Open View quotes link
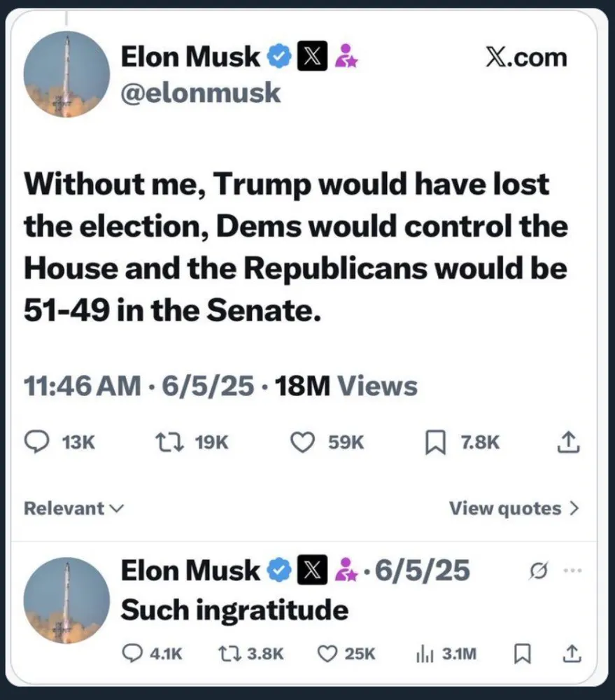The height and width of the screenshot is (700, 615). (x=514, y=508)
